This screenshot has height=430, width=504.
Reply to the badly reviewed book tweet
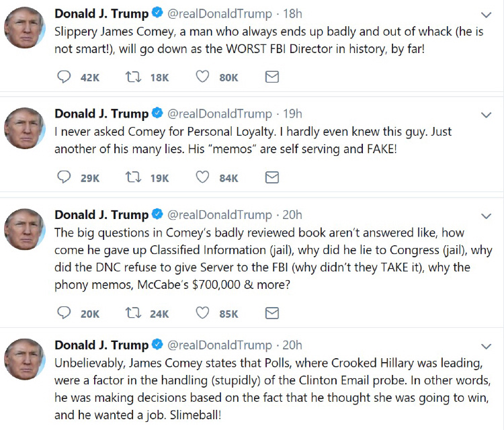[x=65, y=313]
